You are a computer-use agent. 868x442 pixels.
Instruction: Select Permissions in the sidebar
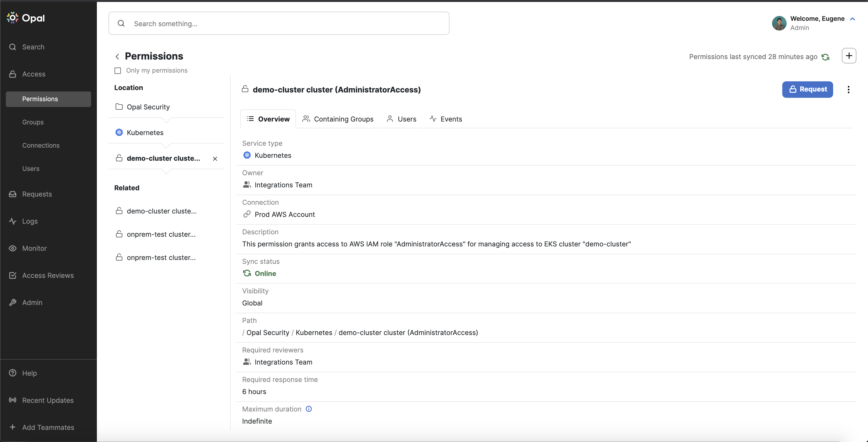[48, 99]
